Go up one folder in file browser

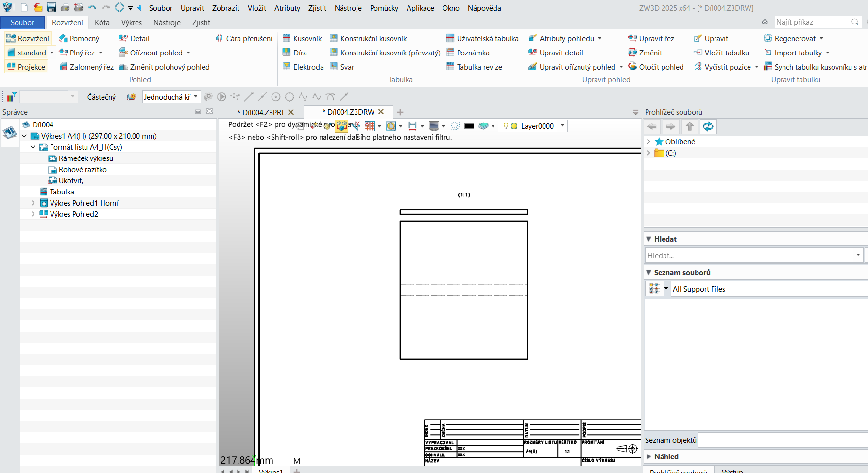click(690, 126)
